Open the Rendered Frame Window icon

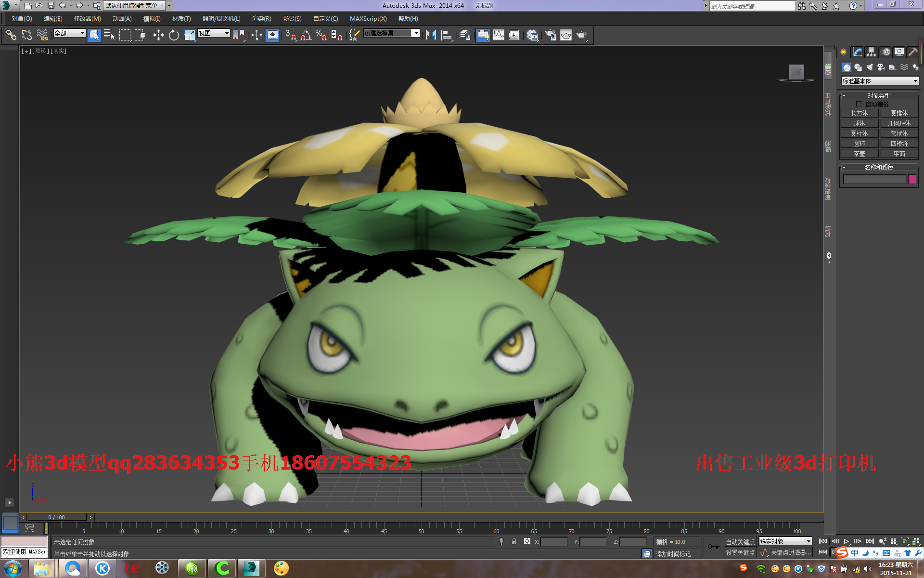[566, 35]
